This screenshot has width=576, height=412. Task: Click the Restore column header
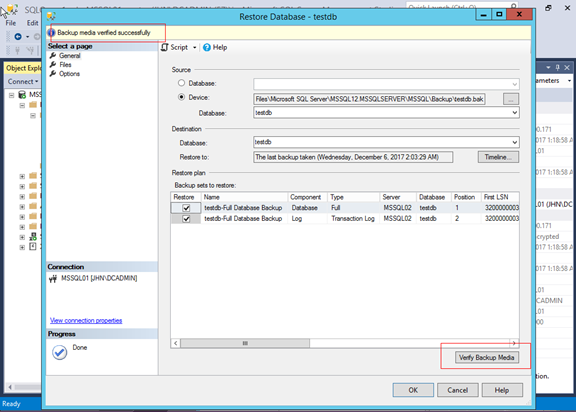[x=186, y=197]
